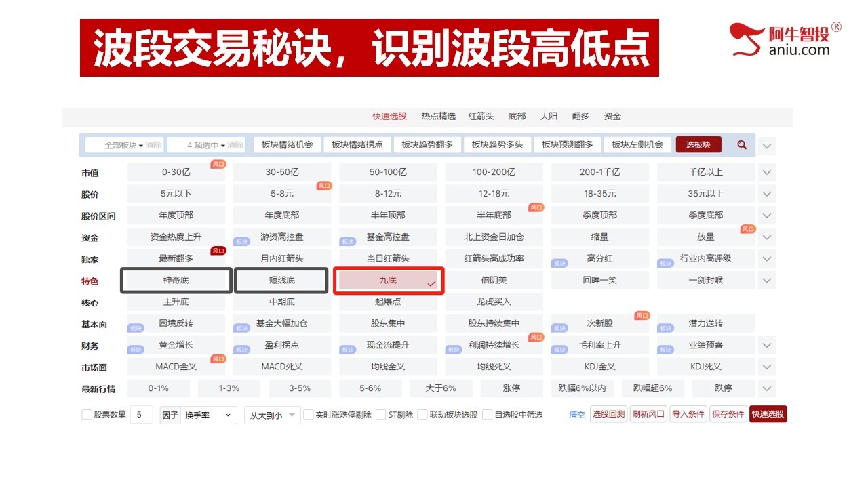
Task: Select the 神奇底 option
Action: [x=176, y=281]
